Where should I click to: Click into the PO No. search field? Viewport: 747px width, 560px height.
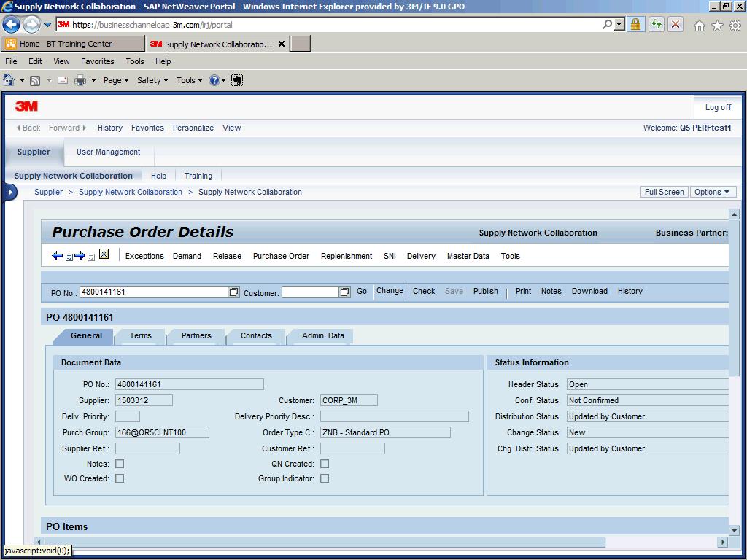(x=154, y=292)
